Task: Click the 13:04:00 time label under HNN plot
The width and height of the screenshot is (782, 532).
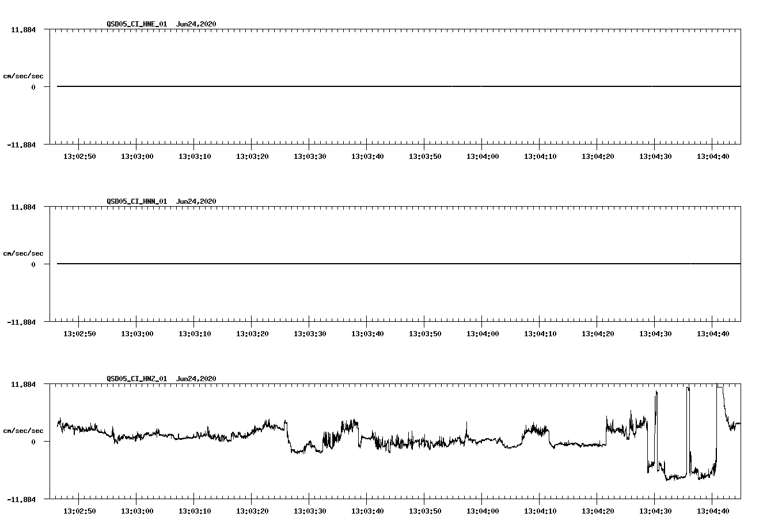Action: (483, 334)
